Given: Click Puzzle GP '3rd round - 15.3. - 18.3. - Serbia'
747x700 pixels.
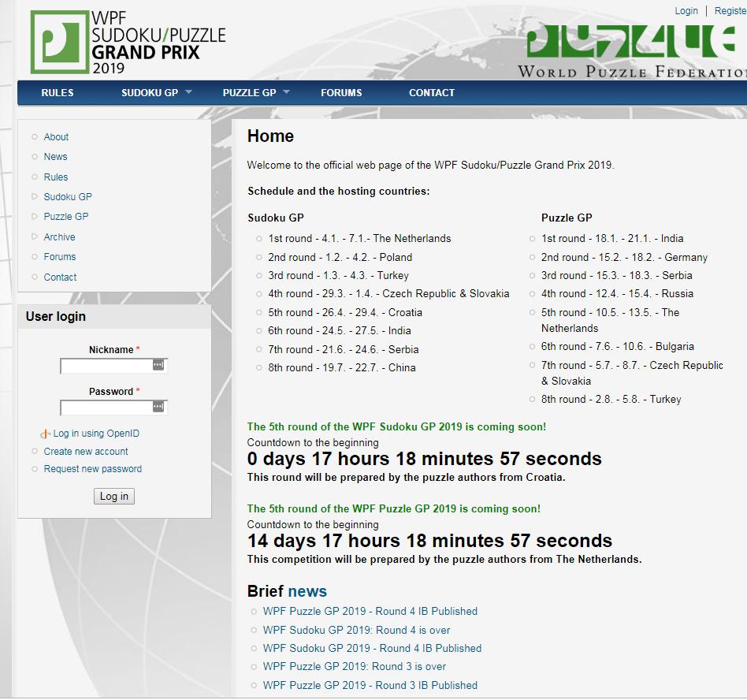Looking at the screenshot, I should [616, 275].
